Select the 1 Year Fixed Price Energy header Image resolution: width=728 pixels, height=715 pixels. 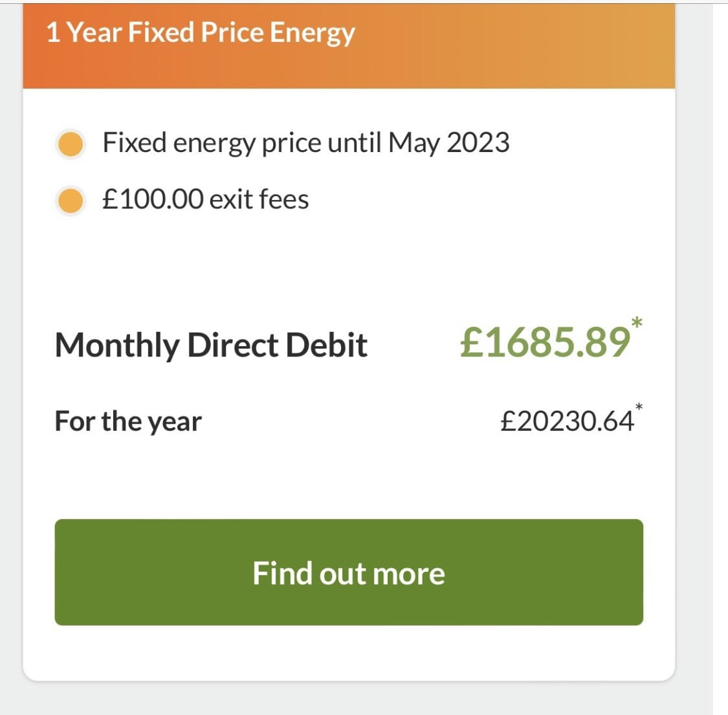click(x=201, y=32)
